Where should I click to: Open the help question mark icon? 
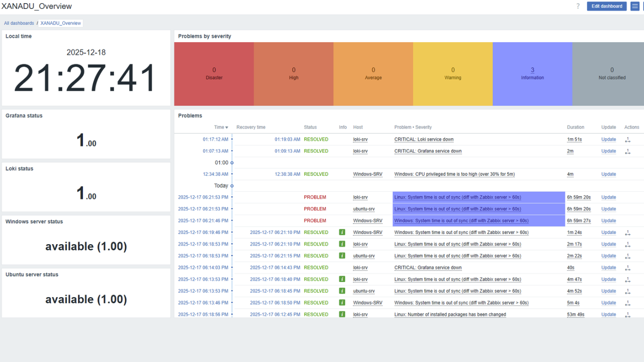pyautogui.click(x=578, y=6)
